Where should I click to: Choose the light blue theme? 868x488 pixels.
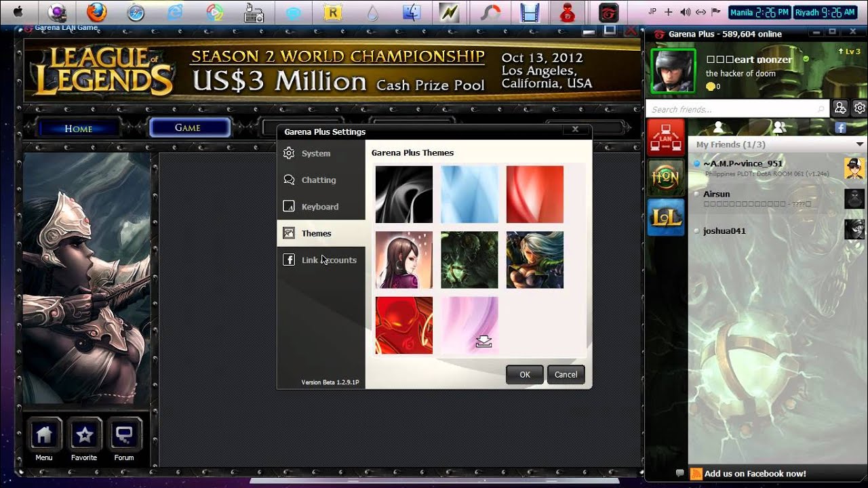[469, 195]
